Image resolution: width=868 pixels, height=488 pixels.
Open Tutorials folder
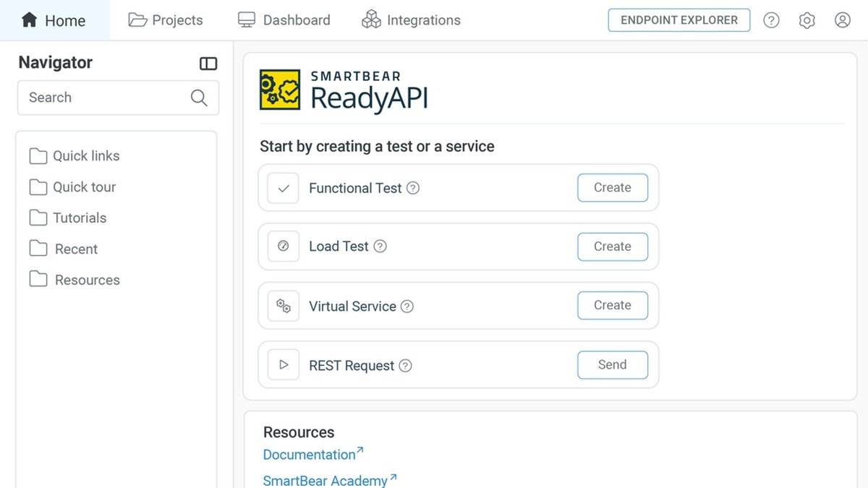[x=68, y=218]
